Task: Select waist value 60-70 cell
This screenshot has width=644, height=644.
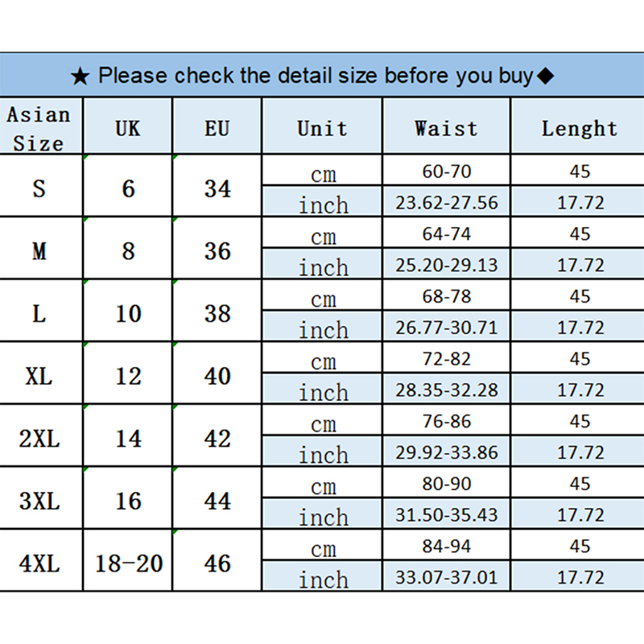Action: click(446, 171)
